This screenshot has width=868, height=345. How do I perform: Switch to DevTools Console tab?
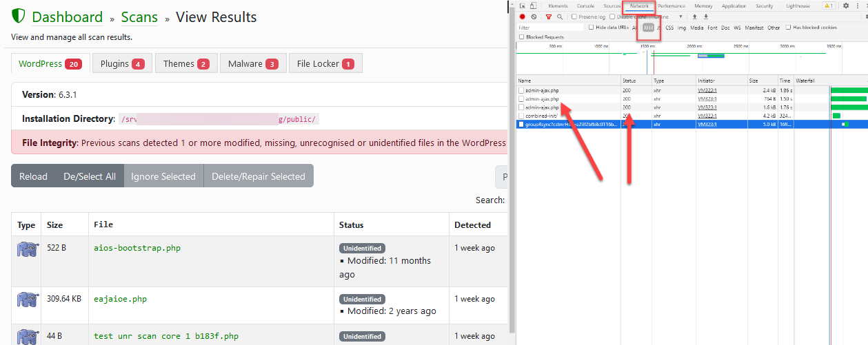pos(585,6)
